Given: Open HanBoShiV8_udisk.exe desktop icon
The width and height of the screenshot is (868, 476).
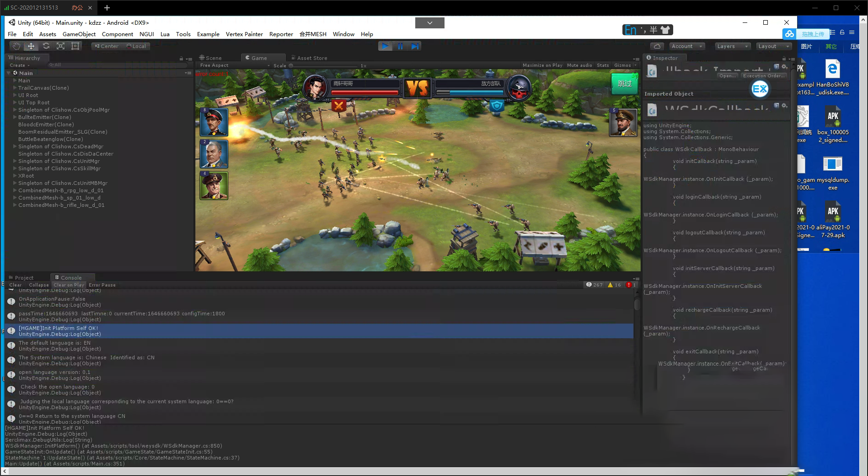Looking at the screenshot, I should click(x=832, y=77).
